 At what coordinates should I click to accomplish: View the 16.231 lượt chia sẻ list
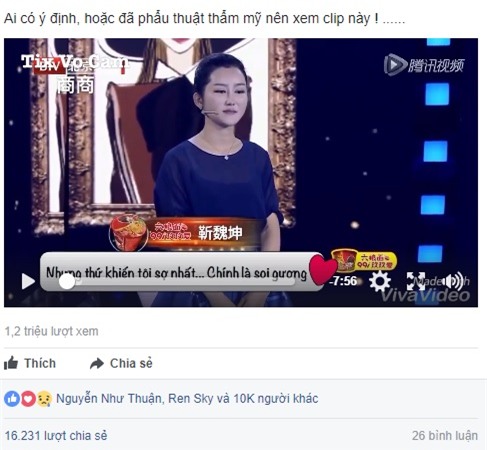point(56,436)
